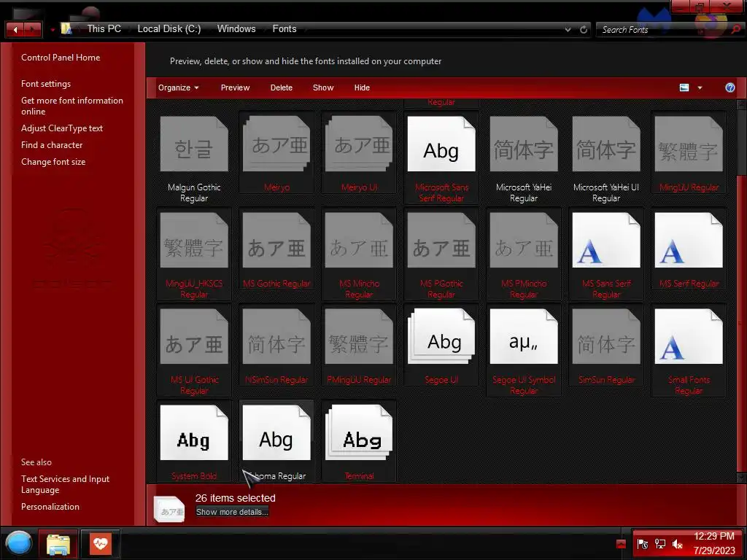Click Hide in the toolbar
Image resolution: width=747 pixels, height=560 pixels.
click(362, 87)
